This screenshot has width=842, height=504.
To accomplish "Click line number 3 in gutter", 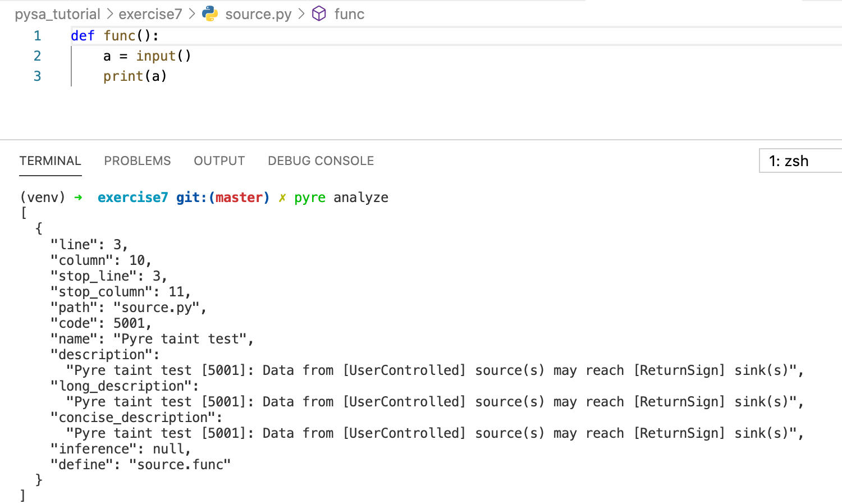I will [x=38, y=76].
